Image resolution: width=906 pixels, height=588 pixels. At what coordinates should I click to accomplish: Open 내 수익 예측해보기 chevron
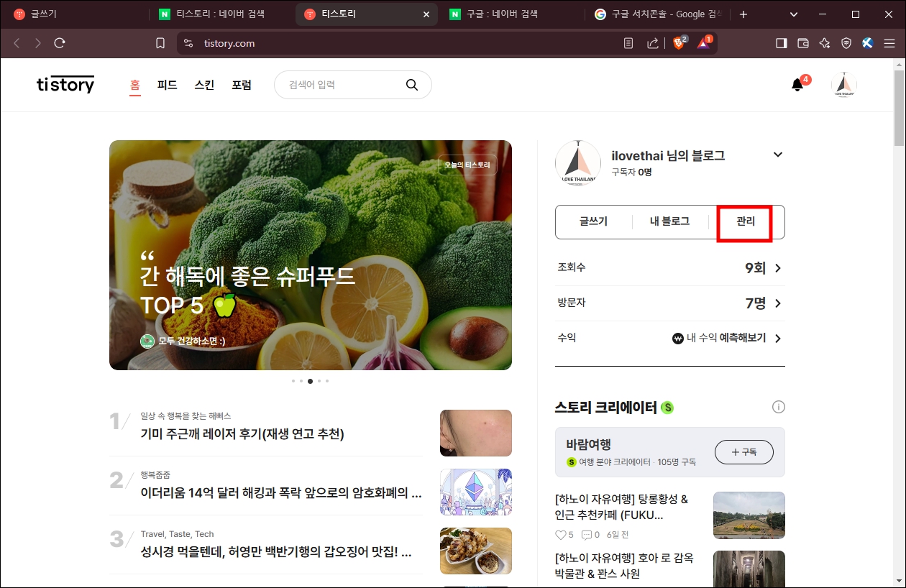(x=778, y=338)
